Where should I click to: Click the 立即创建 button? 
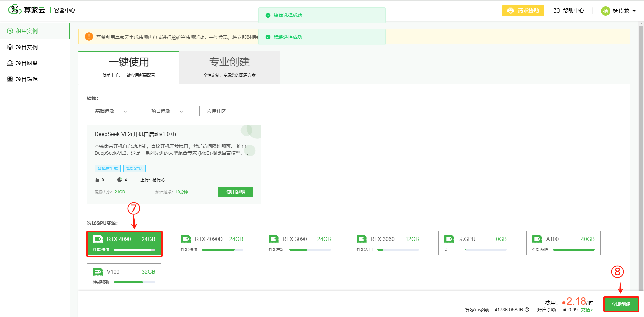click(621, 304)
